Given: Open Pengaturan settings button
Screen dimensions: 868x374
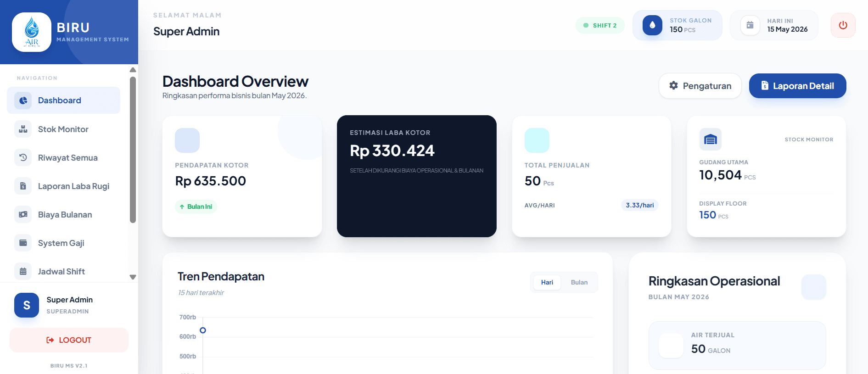Looking at the screenshot, I should 700,86.
